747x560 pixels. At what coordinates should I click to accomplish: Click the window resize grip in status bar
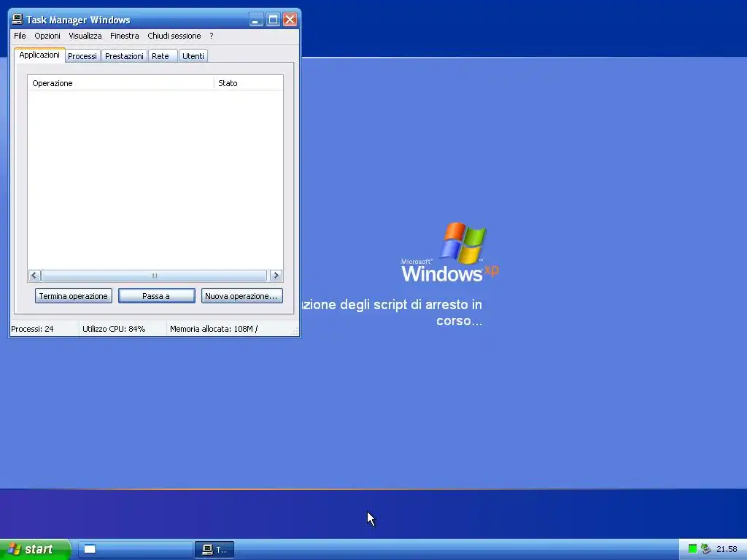pos(295,332)
